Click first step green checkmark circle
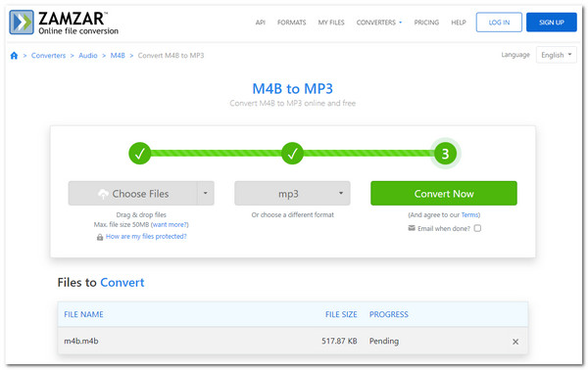The image size is (588, 370). click(139, 153)
